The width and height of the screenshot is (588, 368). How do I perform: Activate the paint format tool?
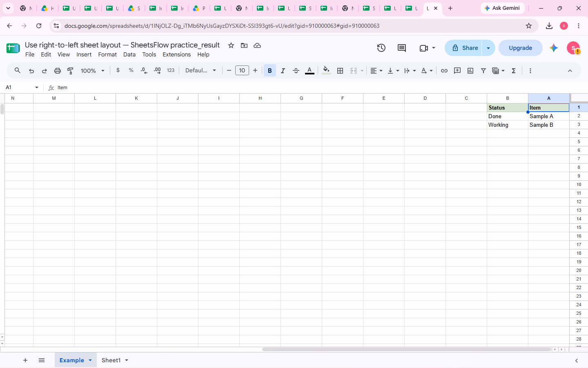[x=70, y=71]
